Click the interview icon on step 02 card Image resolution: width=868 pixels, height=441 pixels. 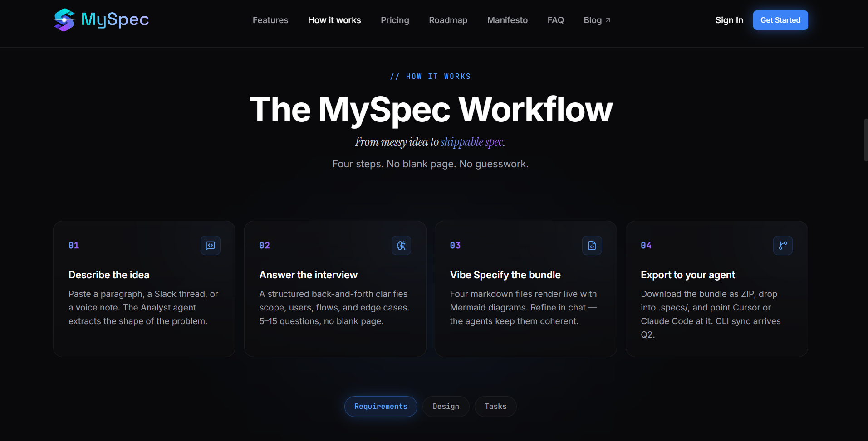pos(401,245)
